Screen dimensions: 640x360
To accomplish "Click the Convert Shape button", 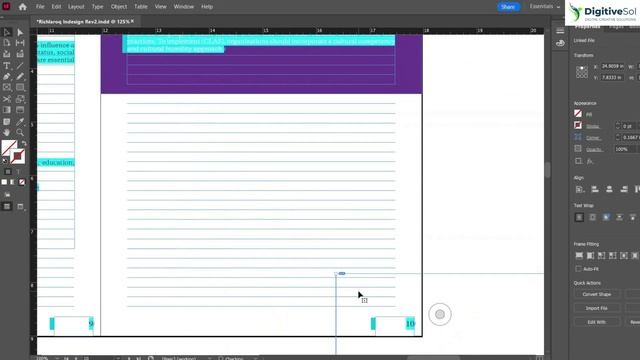I will click(597, 294).
